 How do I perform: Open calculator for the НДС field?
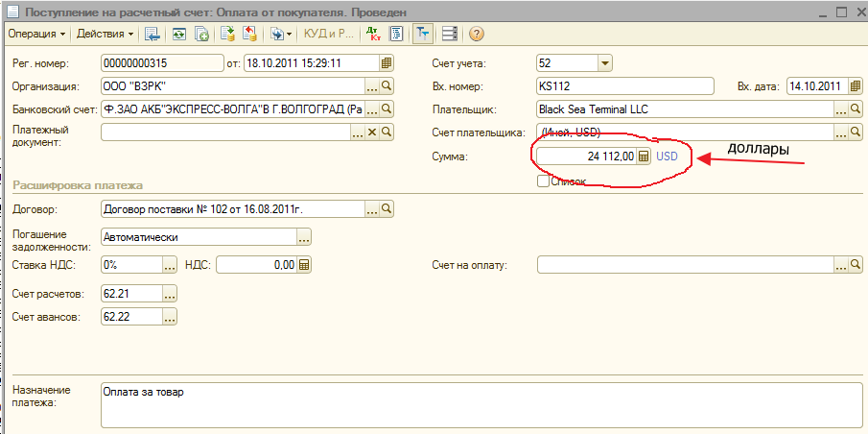tap(304, 265)
